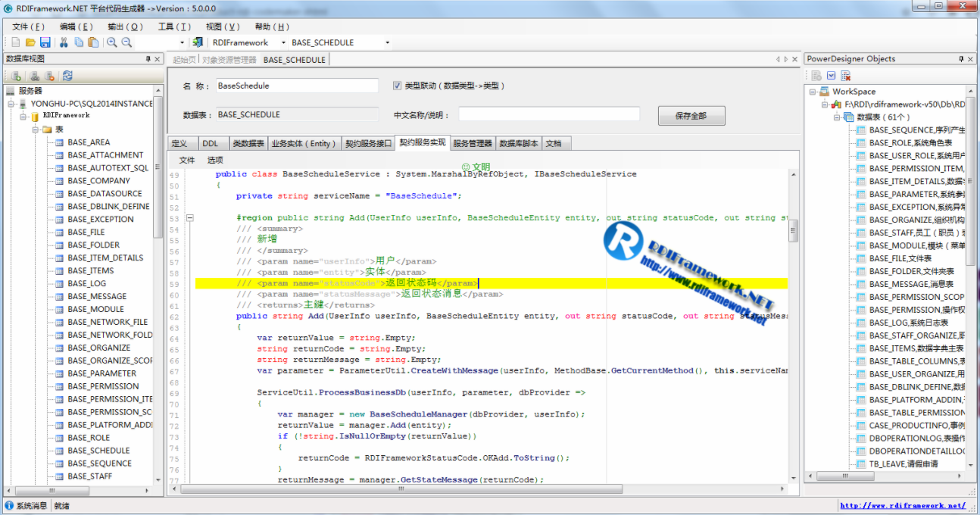The image size is (980, 515).
Task: Collapse the RDIFramework database node
Action: [23, 117]
